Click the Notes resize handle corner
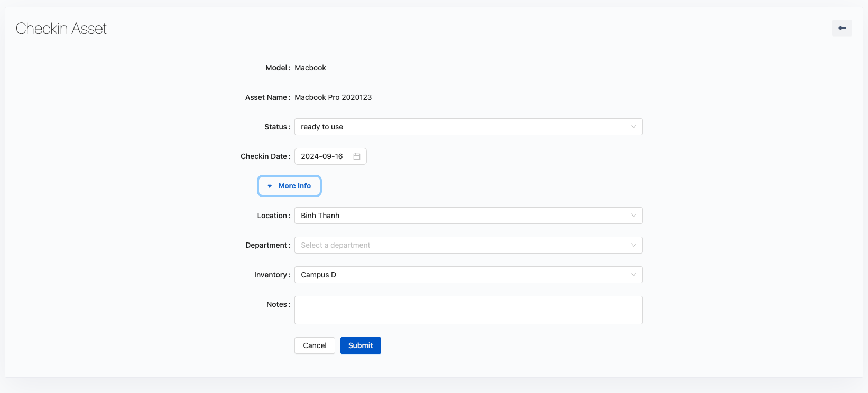The height and width of the screenshot is (393, 868). 640,321
